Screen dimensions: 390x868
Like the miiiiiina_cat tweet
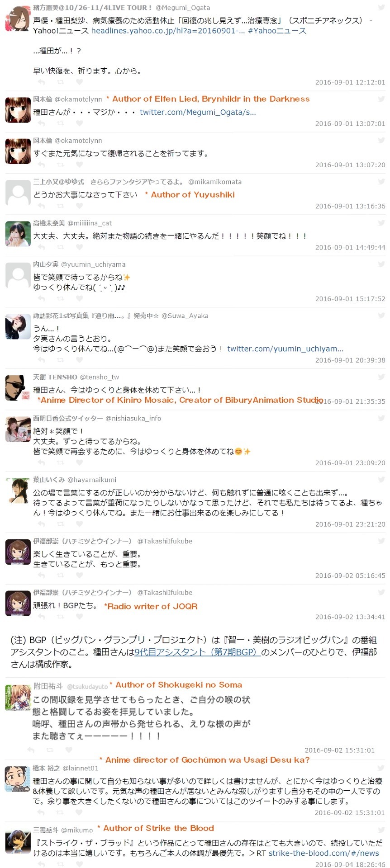(79, 247)
